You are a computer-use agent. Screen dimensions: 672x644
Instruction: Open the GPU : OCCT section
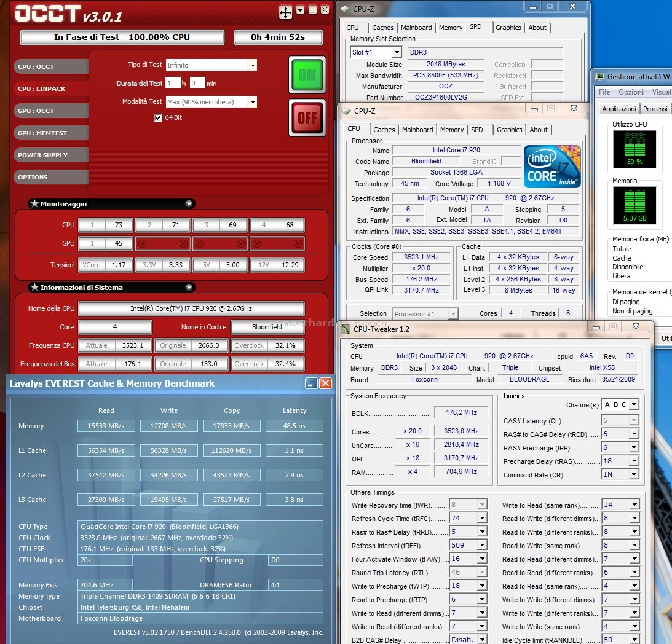(50, 111)
